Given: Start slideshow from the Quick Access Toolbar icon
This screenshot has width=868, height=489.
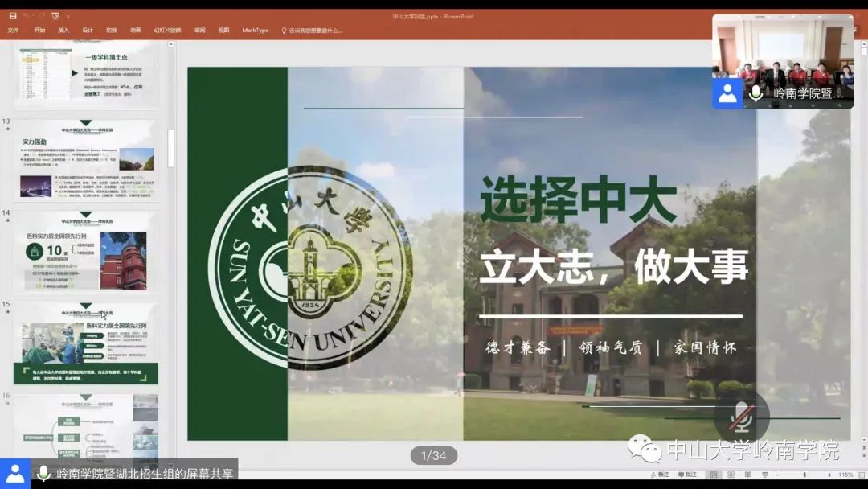Looking at the screenshot, I should 54,15.
